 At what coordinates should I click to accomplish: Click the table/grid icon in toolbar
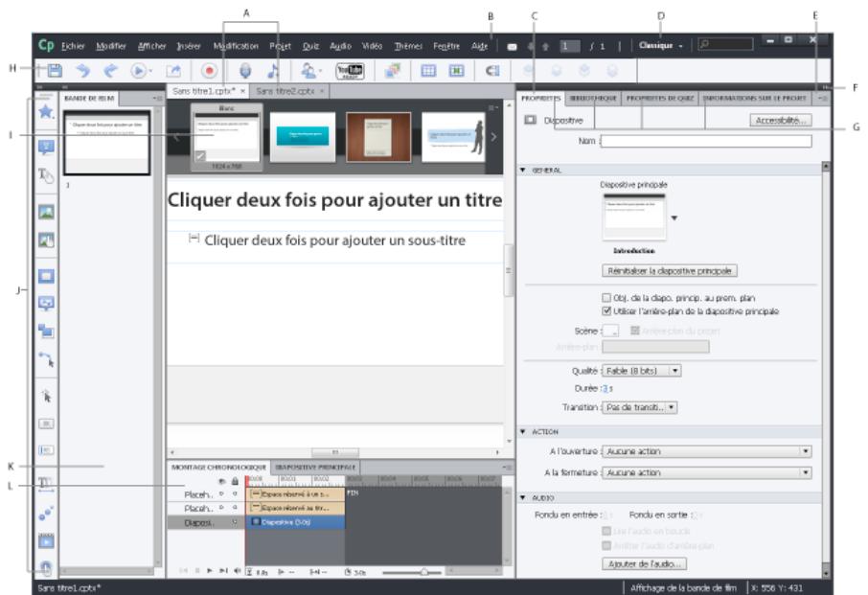[428, 71]
